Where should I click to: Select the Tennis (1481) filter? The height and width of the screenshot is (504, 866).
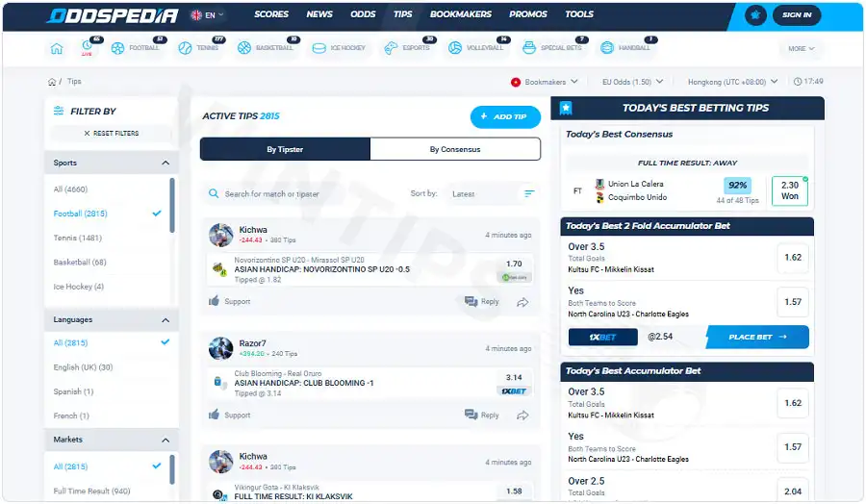tap(77, 238)
